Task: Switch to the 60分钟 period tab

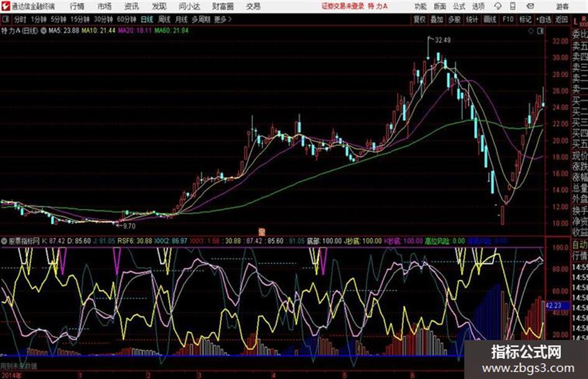Action: pos(126,19)
